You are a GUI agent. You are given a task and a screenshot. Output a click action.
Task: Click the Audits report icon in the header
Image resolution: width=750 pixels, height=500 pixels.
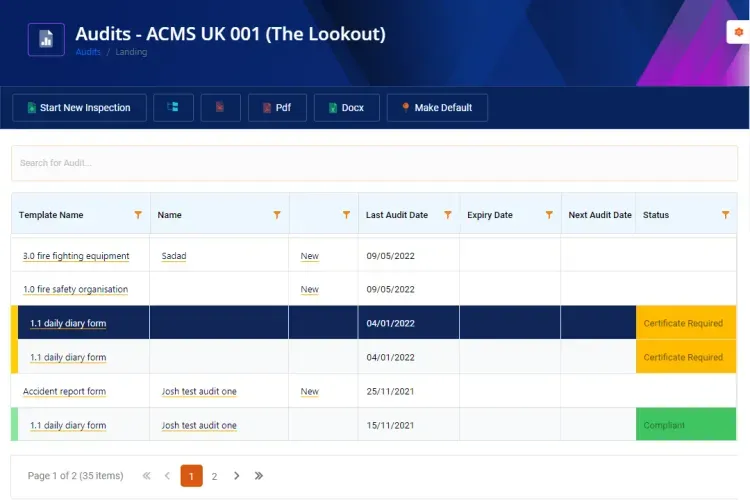coord(46,39)
